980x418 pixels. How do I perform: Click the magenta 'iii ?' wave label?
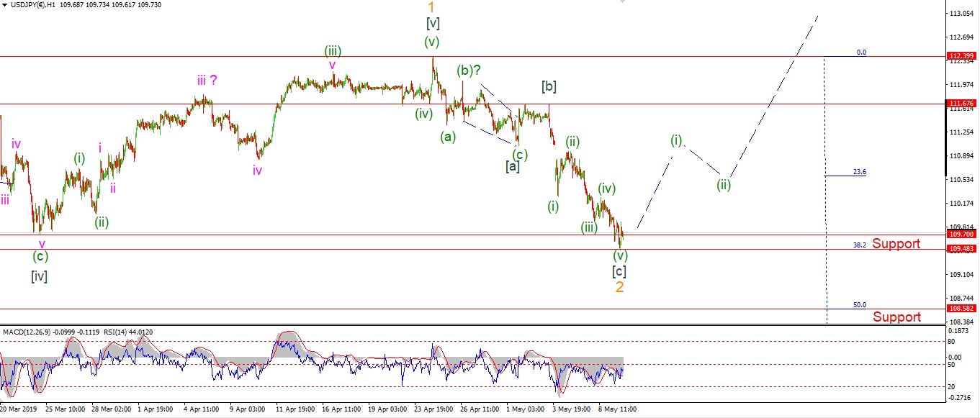(207, 81)
